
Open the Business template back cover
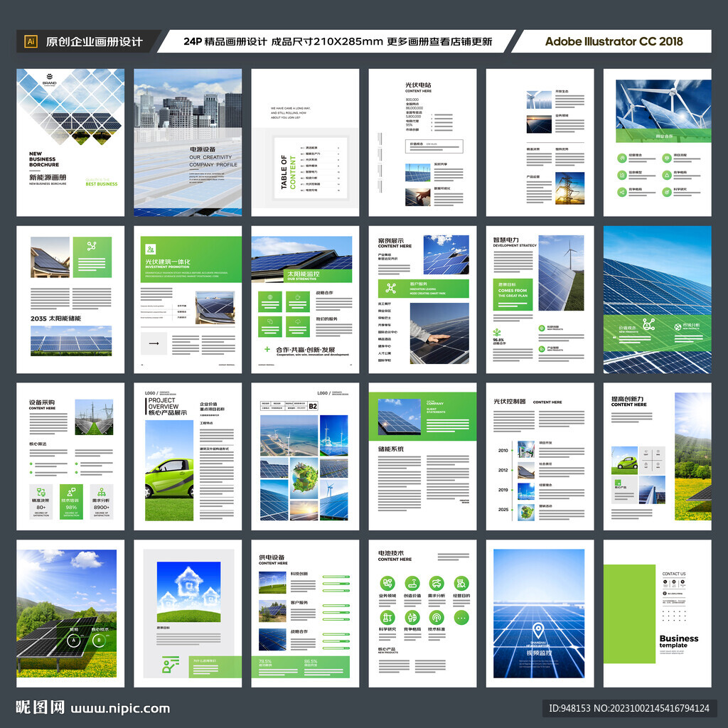point(658,614)
